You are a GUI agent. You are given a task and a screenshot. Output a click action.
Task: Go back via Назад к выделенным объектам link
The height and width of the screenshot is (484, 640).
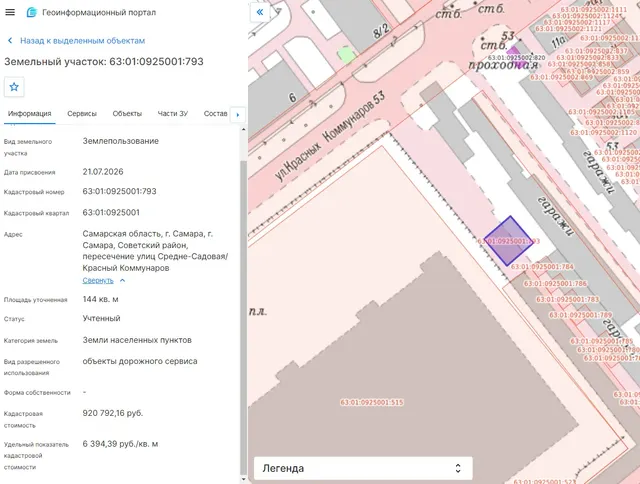[82, 41]
